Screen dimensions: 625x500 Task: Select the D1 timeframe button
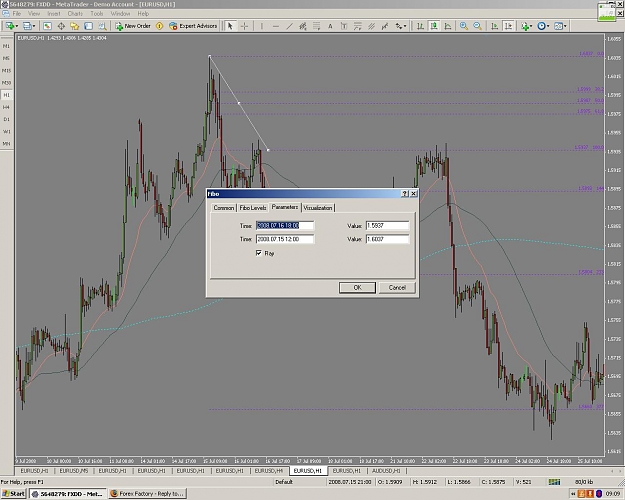[x=6, y=119]
